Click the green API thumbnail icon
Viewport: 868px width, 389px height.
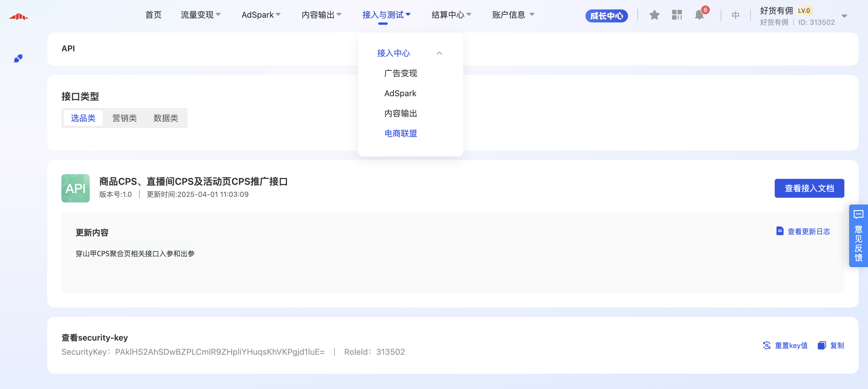point(76,188)
